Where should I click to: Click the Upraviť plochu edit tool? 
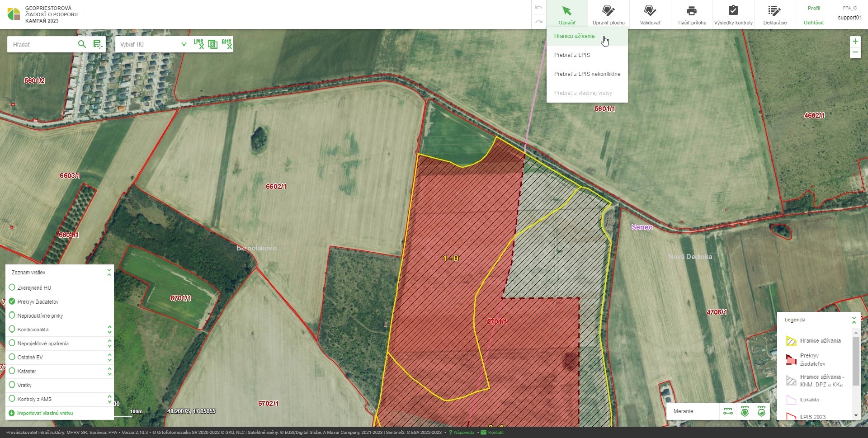coord(609,15)
